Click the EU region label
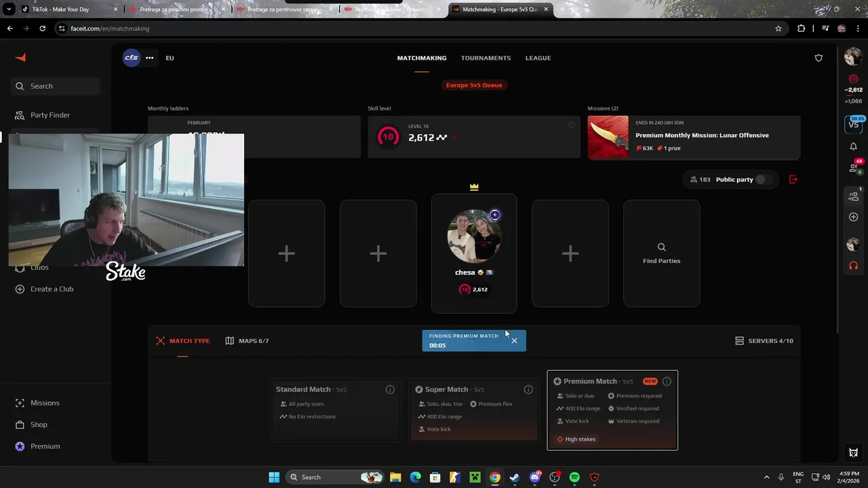The height and width of the screenshot is (488, 868). coord(170,58)
